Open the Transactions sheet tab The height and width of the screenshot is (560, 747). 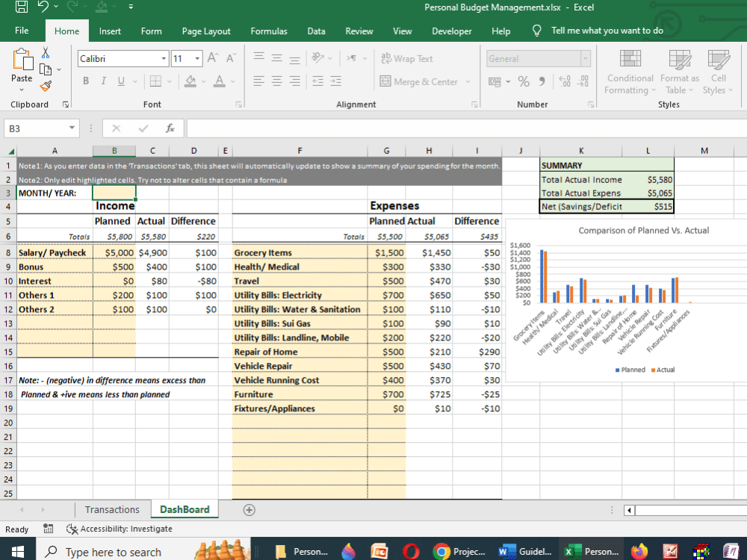coord(112,509)
